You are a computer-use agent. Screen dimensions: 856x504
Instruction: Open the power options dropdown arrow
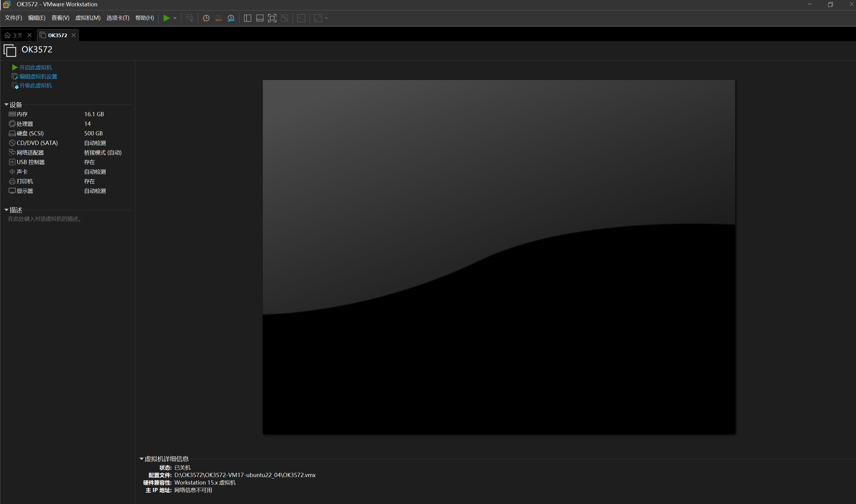[x=175, y=18]
